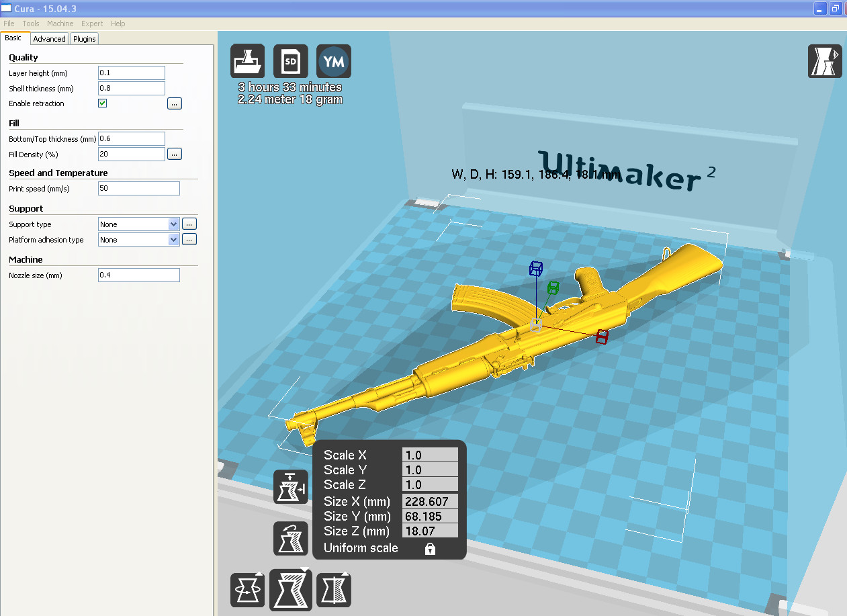Image resolution: width=847 pixels, height=616 pixels.
Task: Click the Reset scale icon
Action: click(x=291, y=538)
